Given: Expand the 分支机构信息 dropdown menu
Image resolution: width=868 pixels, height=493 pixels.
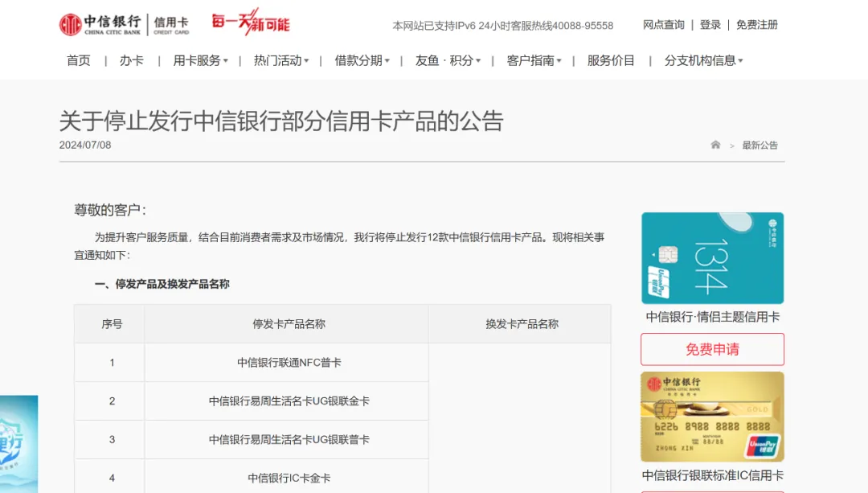Looking at the screenshot, I should (703, 60).
